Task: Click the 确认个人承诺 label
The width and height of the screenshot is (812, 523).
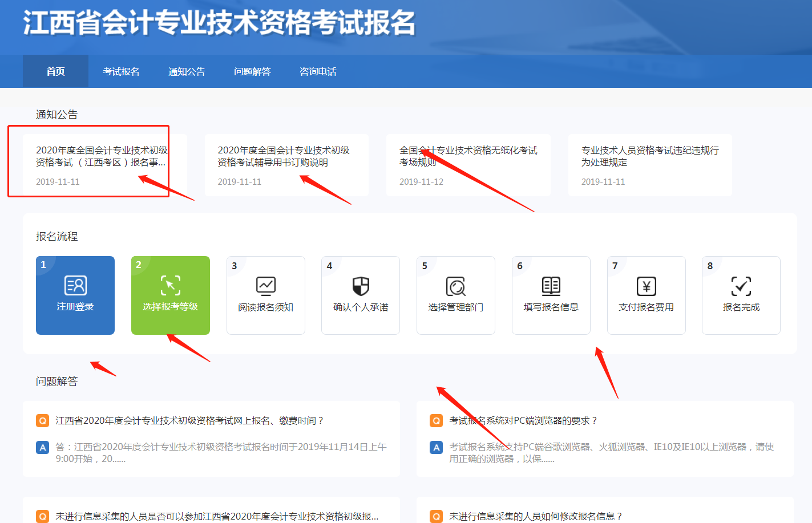Action: [361, 307]
